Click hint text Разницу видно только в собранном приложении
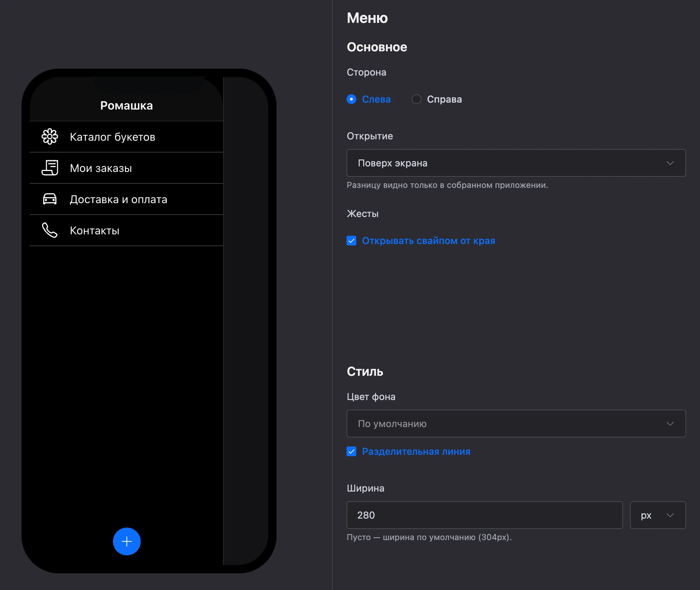700x590 pixels. coord(447,185)
